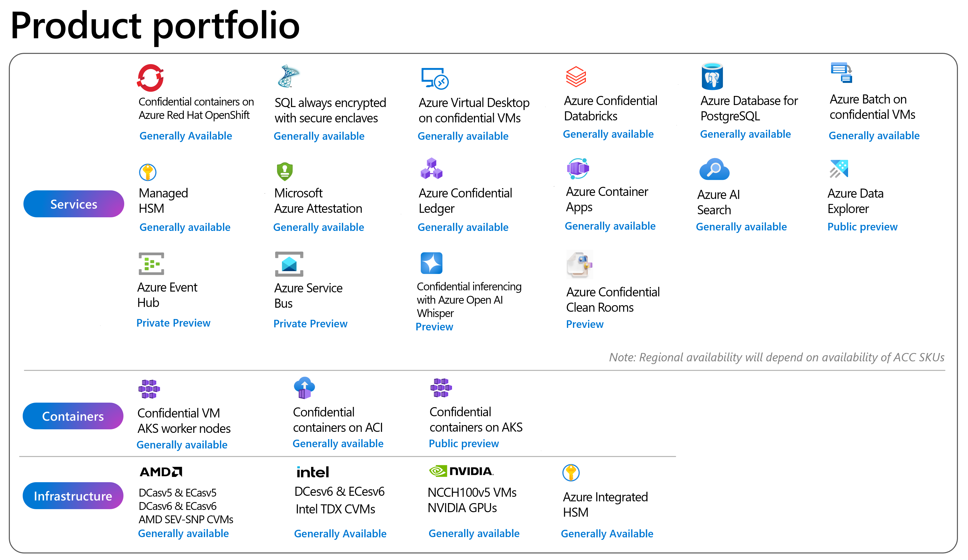The image size is (968, 560).
Task: Select the Confidential containers on ACI icon
Action: (305, 388)
